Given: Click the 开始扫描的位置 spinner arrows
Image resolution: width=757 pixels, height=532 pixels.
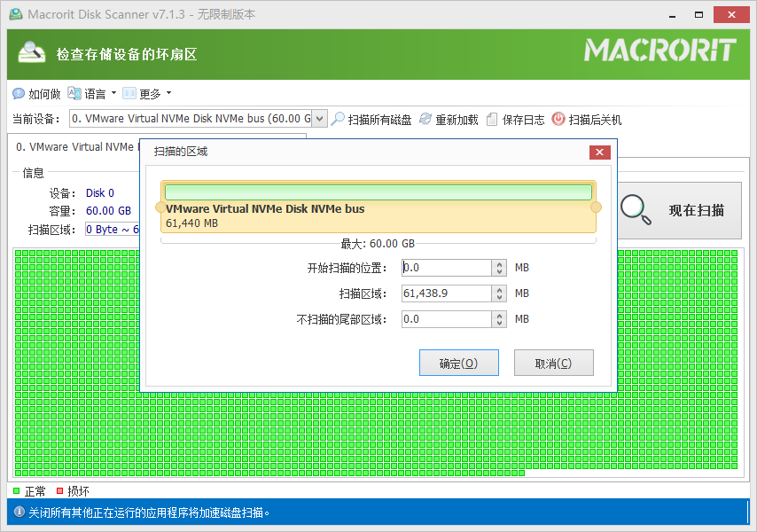Looking at the screenshot, I should tap(499, 268).
